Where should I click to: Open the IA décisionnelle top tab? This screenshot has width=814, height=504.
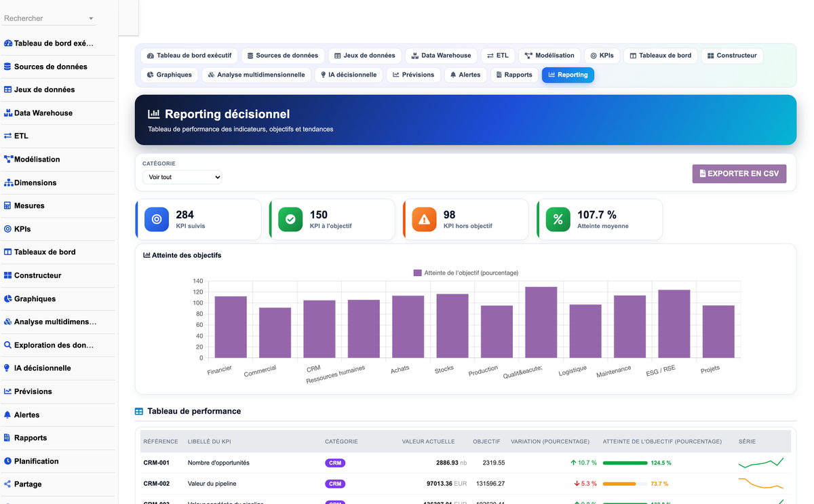349,75
